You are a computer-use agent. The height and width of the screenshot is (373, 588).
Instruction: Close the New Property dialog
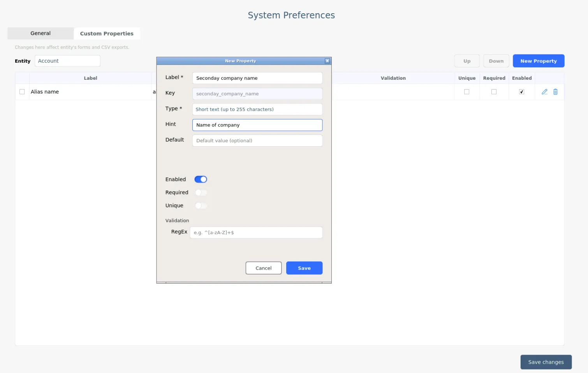point(327,61)
